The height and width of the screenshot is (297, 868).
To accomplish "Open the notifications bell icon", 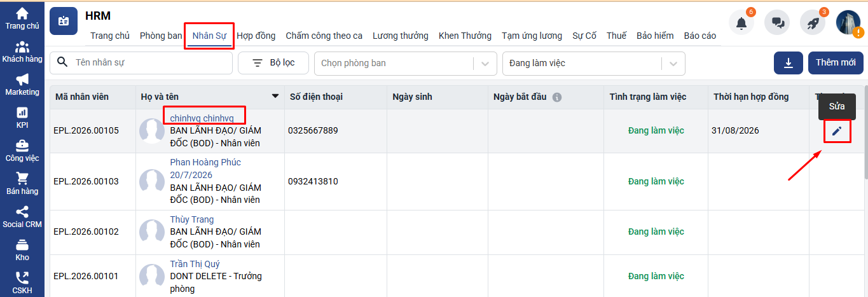I will coord(741,23).
